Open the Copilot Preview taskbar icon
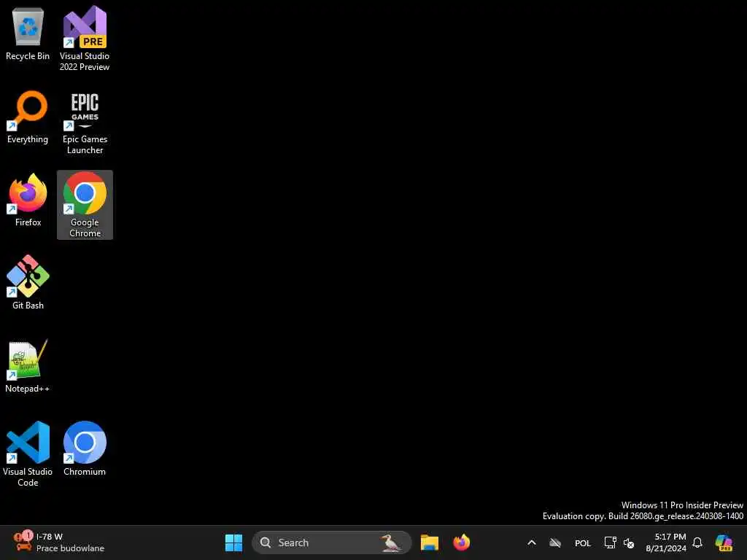 click(724, 542)
